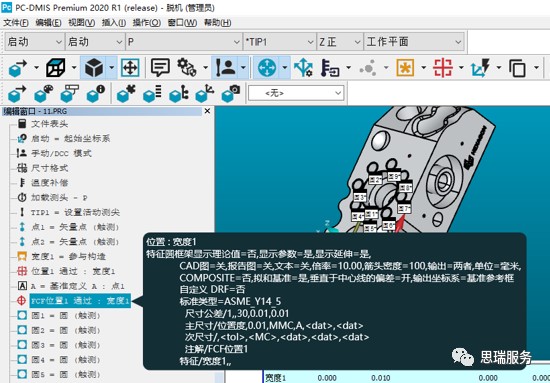Click the 宽度1 report table cell
This screenshot has width=550, height=383.
[x=276, y=378]
